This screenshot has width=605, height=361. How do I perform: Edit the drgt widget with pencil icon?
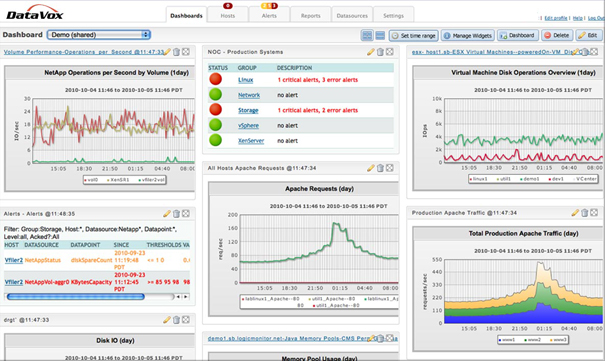coord(167,319)
